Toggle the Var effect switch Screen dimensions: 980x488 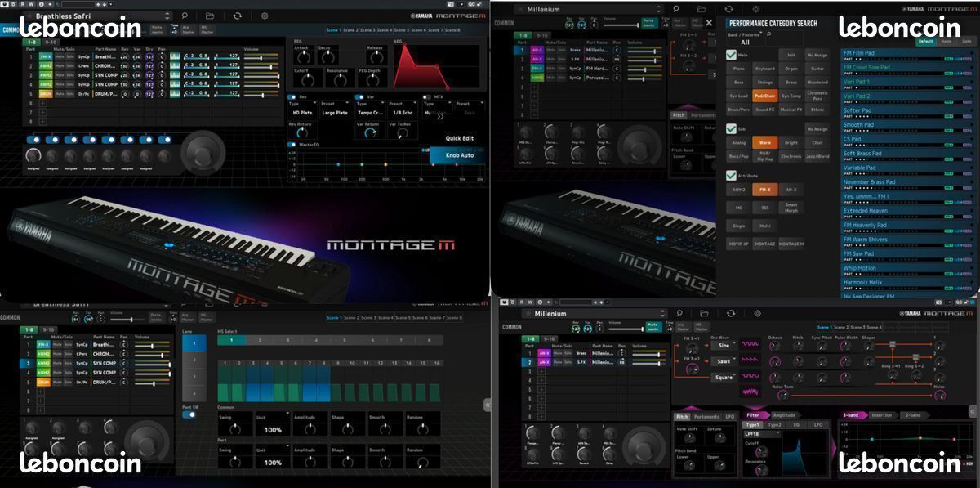pos(360,96)
